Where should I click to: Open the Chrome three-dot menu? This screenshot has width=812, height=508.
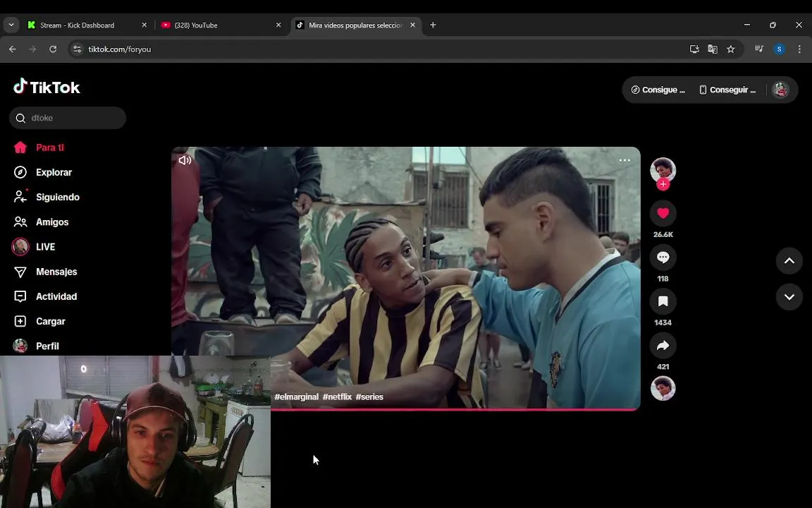pyautogui.click(x=799, y=49)
